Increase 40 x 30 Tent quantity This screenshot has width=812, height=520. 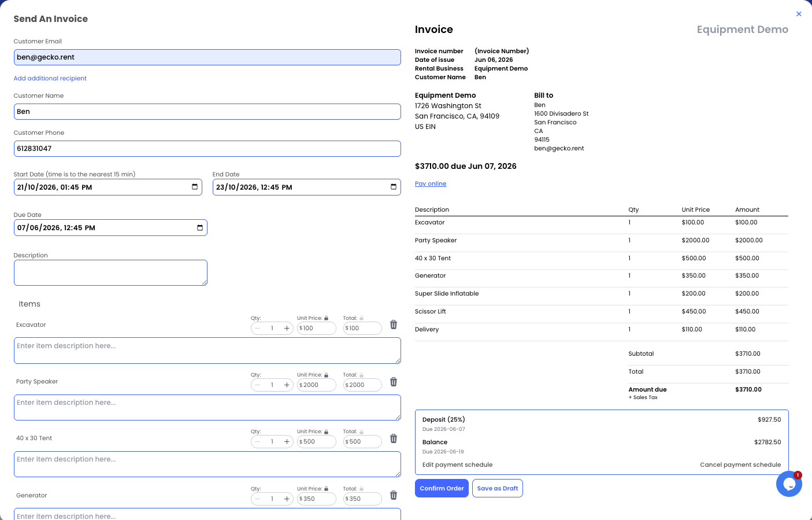(287, 441)
